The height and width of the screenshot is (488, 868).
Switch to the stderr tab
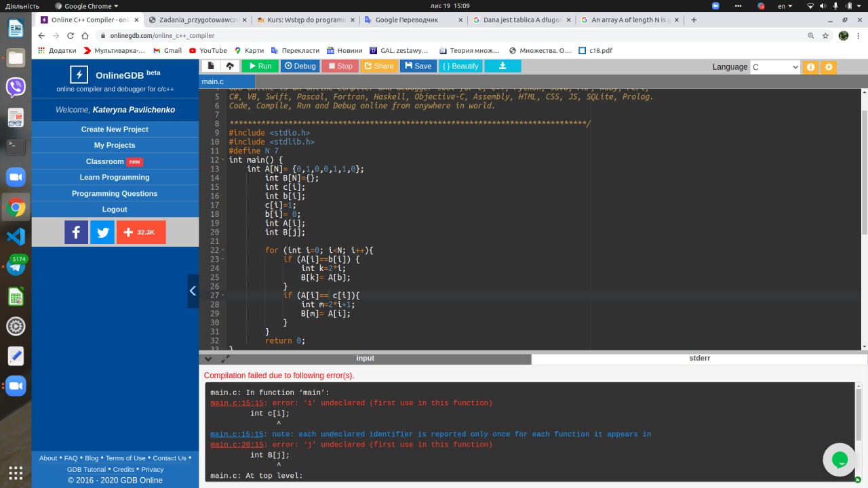point(698,358)
